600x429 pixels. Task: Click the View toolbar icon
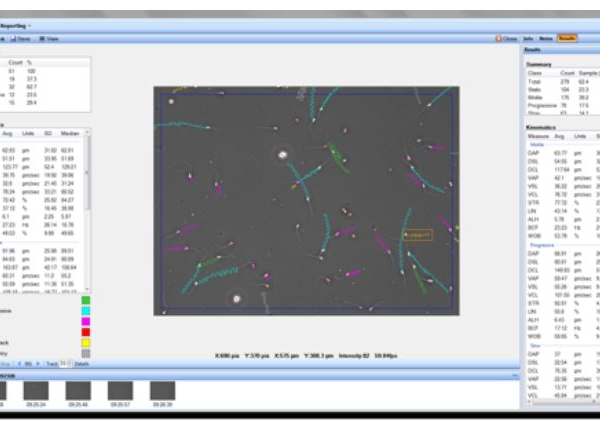[50, 38]
